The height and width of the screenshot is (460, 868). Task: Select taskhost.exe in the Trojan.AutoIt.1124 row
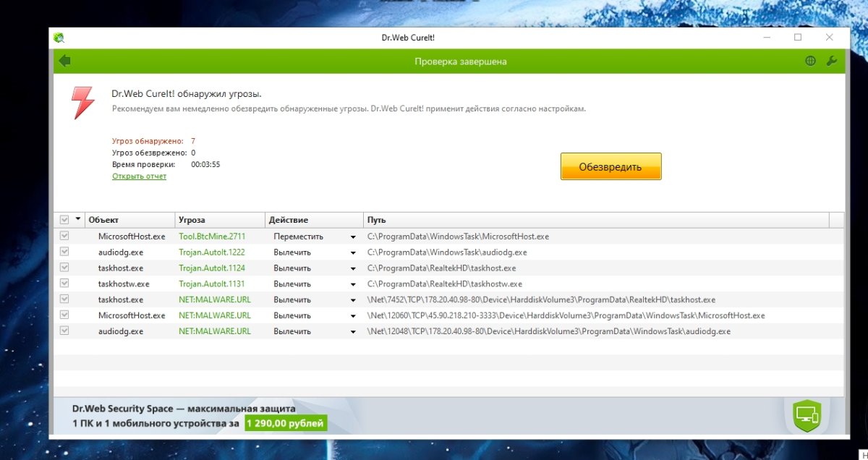coord(121,268)
